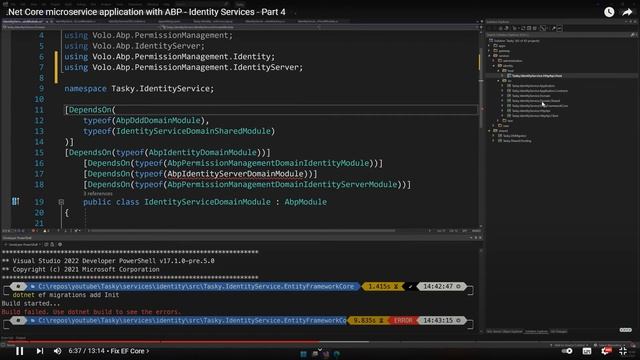Click AbpIdentityServerDomainModule with red squiggle

[236, 174]
